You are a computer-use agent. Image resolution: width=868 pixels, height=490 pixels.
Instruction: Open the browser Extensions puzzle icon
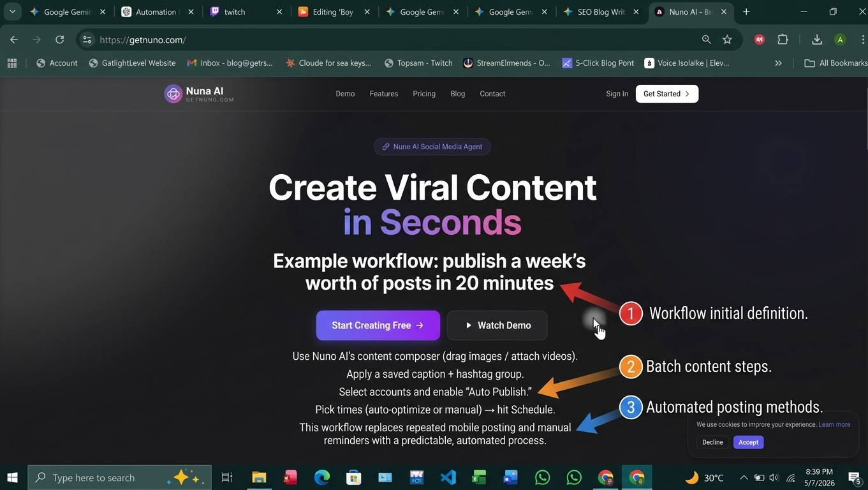[x=783, y=40]
